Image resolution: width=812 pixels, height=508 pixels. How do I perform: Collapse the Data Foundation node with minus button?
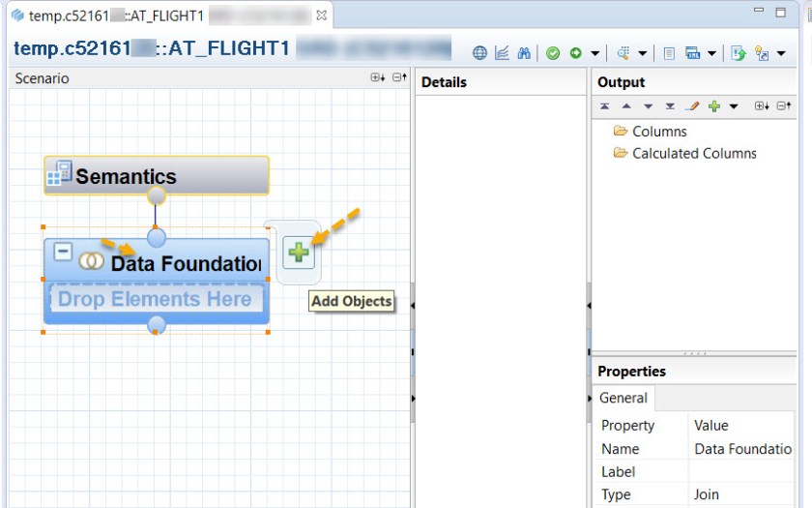click(x=63, y=253)
